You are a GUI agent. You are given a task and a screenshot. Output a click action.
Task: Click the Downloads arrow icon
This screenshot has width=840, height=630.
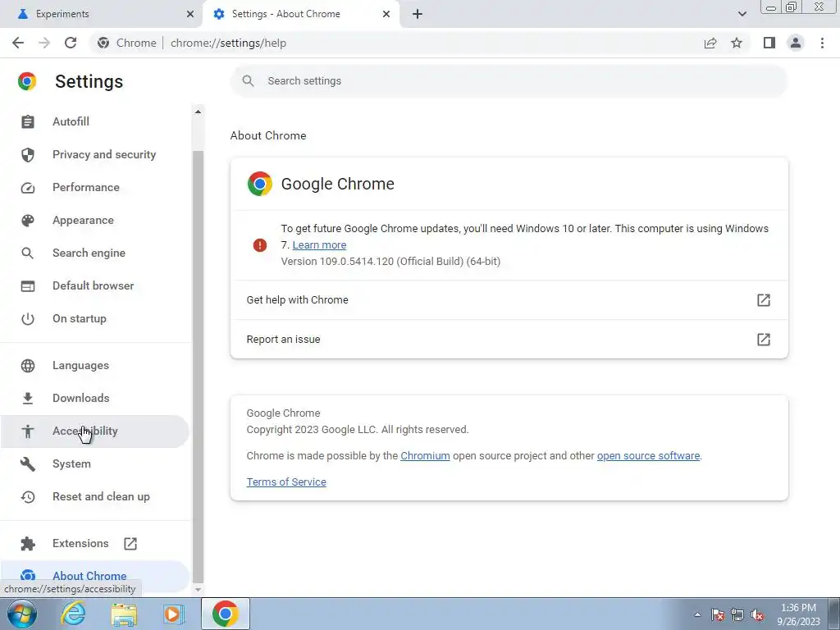pos(28,398)
